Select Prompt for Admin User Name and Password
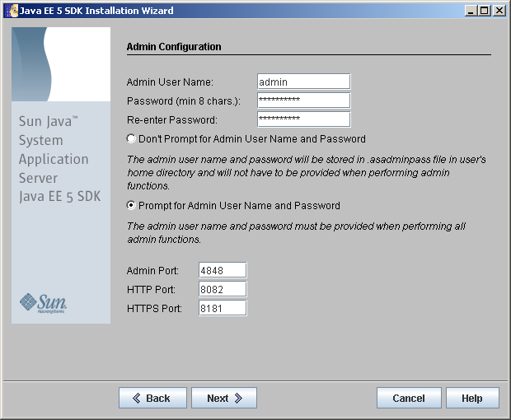Viewport: 511px width, 420px height. (132, 206)
